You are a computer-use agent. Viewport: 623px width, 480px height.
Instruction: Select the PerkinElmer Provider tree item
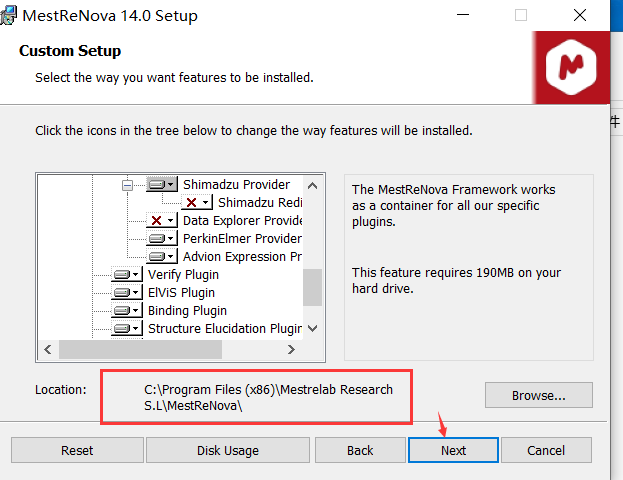242,238
